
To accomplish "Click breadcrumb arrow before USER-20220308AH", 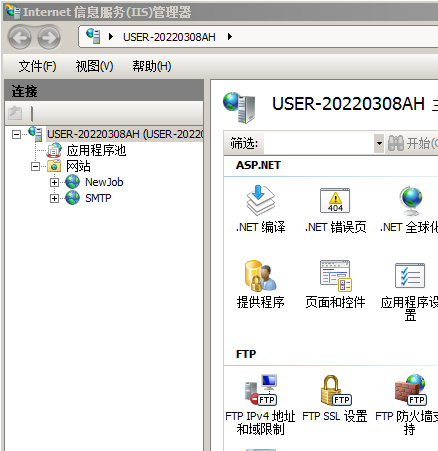I will click(111, 37).
